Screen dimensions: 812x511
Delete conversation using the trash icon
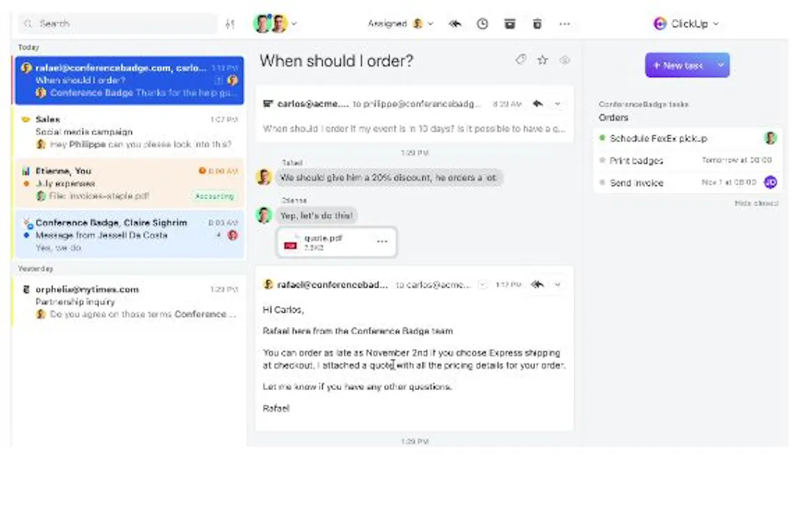[x=537, y=24]
